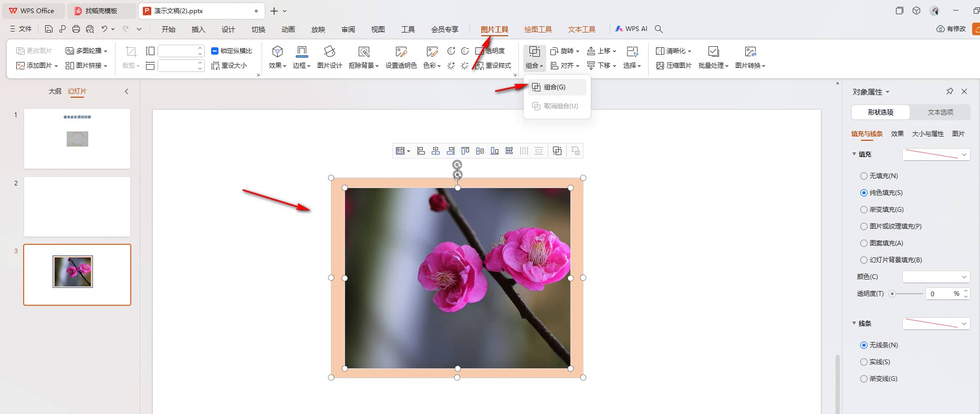The image size is (980, 414).
Task: Click the 图片设计 (Picture Design) tool
Action: [329, 57]
